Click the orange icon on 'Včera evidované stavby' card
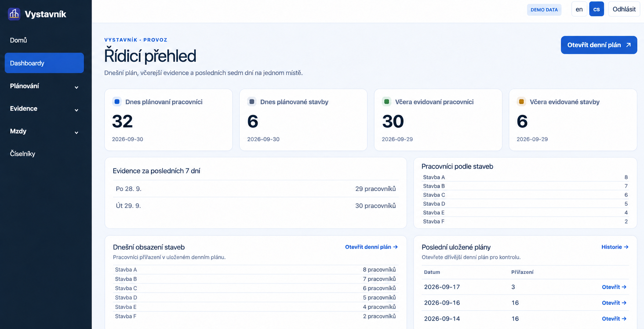The image size is (644, 329). (521, 102)
